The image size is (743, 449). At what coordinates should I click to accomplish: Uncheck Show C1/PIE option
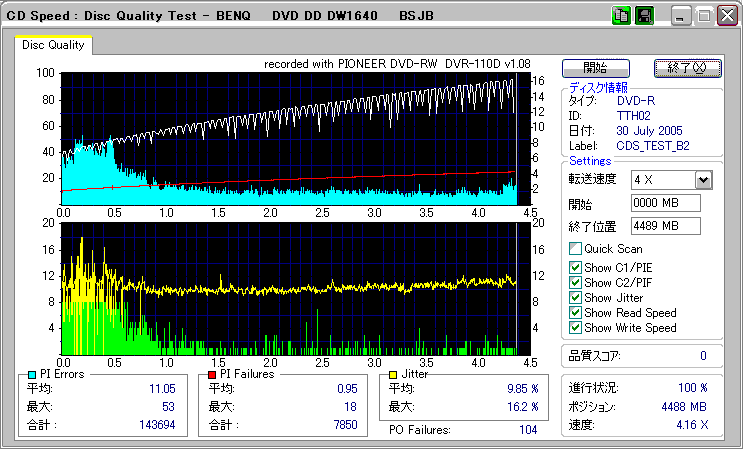[575, 267]
